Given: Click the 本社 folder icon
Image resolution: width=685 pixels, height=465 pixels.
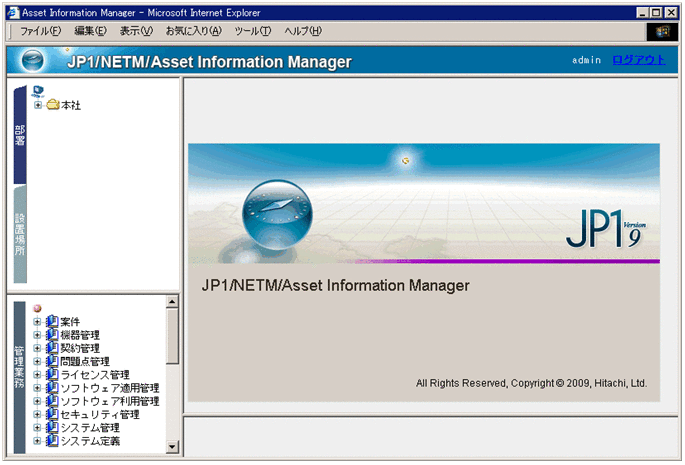Looking at the screenshot, I should [53, 104].
